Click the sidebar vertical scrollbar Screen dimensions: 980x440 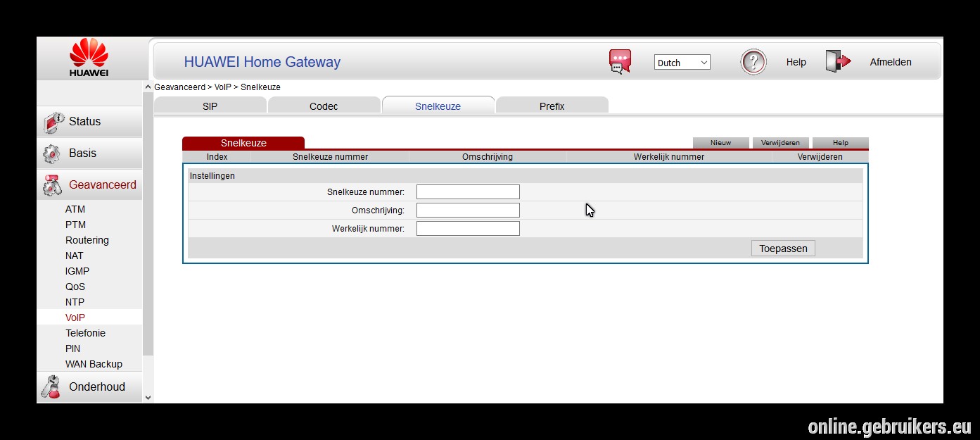[x=148, y=225]
